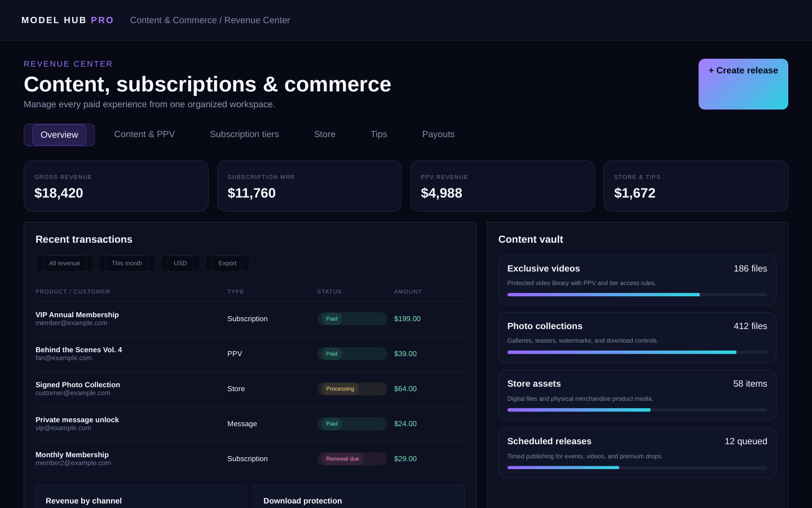Open the Scheduled releases vault card
This screenshot has height=508, width=812.
637,453
